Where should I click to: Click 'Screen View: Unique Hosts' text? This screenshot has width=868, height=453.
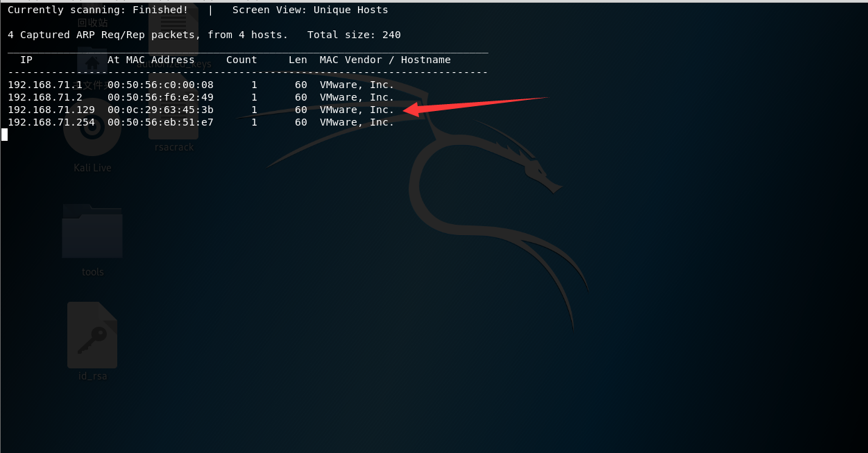[310, 10]
